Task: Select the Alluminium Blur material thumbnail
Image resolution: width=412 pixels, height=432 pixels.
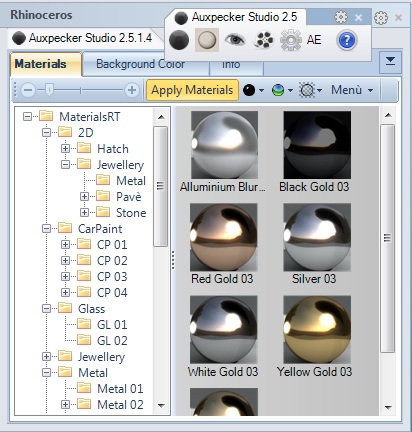Action: [x=224, y=145]
